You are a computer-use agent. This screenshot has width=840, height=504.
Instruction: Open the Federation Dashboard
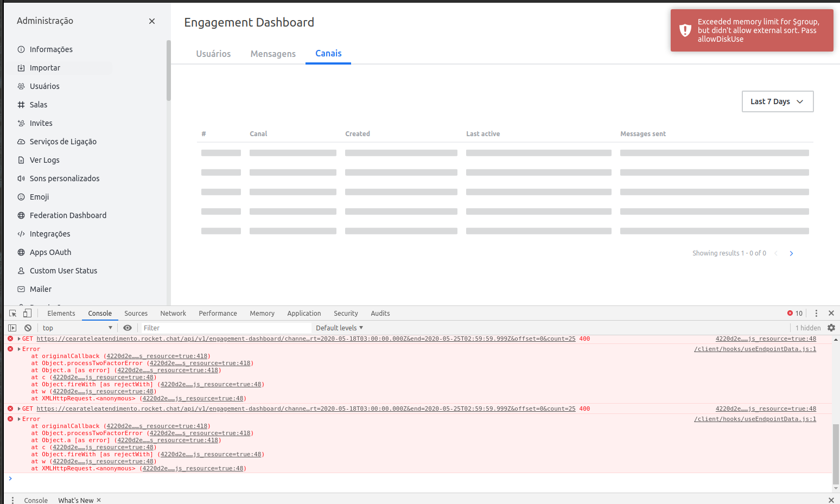[x=68, y=215]
